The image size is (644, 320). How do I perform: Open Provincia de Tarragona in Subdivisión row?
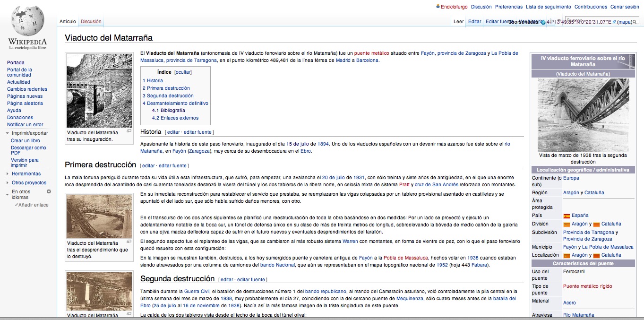[589, 232]
